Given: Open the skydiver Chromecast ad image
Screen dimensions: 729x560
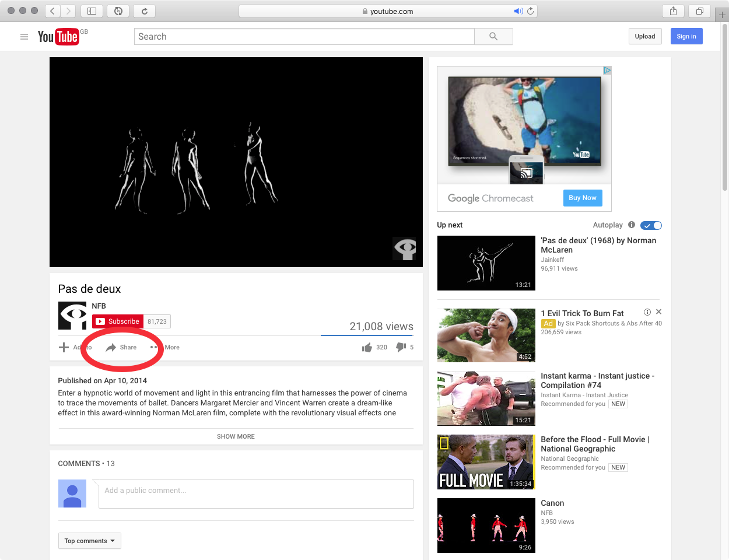Looking at the screenshot, I should pos(524,125).
